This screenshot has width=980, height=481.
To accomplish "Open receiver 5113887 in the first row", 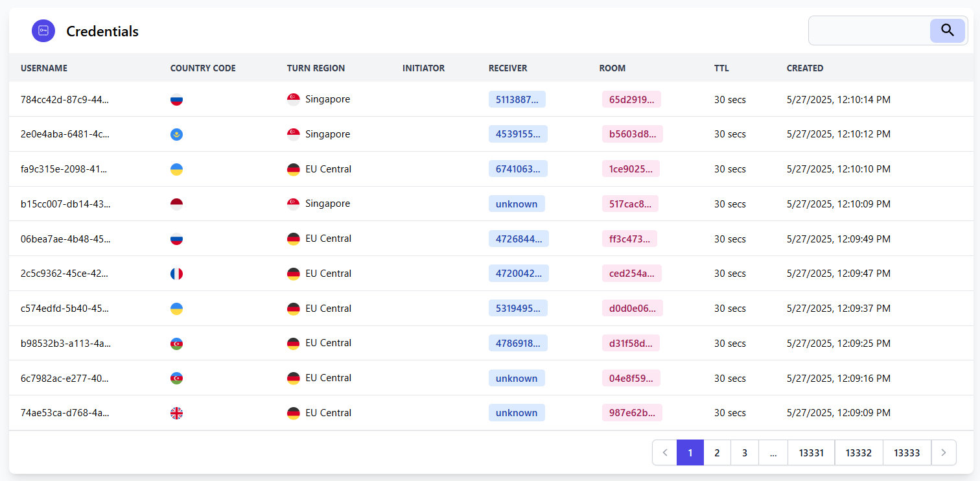I will tap(517, 99).
